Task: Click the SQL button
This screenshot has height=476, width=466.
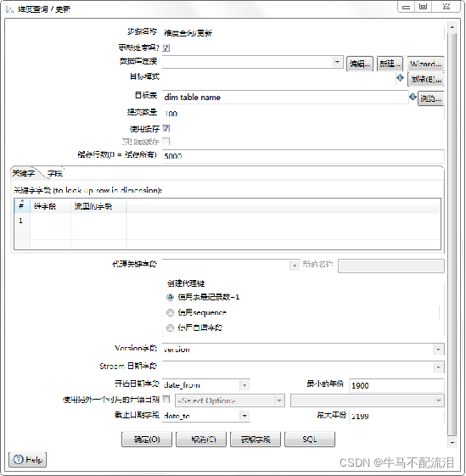Action: tap(310, 440)
